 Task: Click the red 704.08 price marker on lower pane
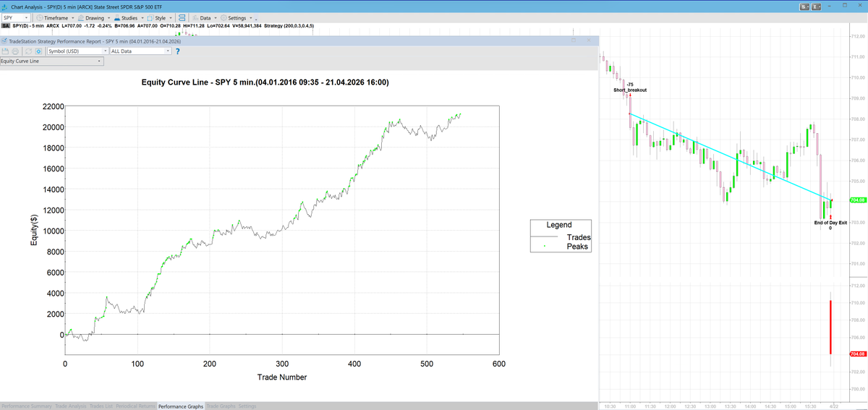click(x=858, y=354)
